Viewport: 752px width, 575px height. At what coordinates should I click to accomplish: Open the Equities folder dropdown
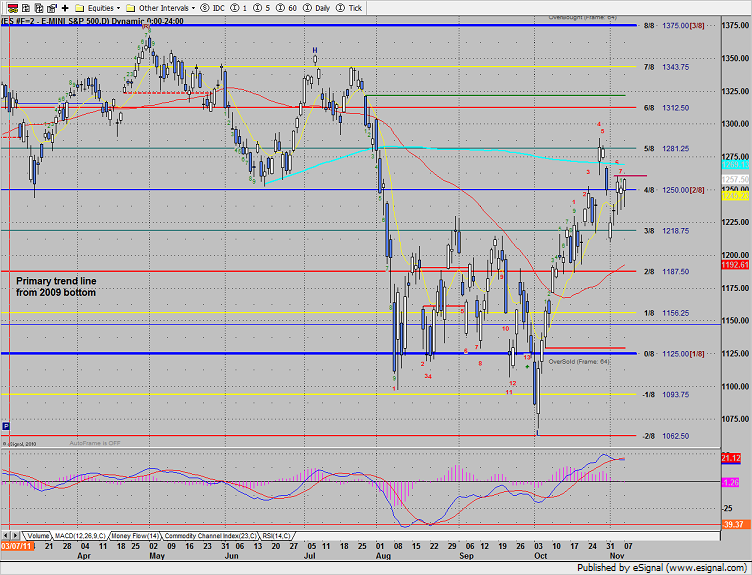click(x=98, y=8)
